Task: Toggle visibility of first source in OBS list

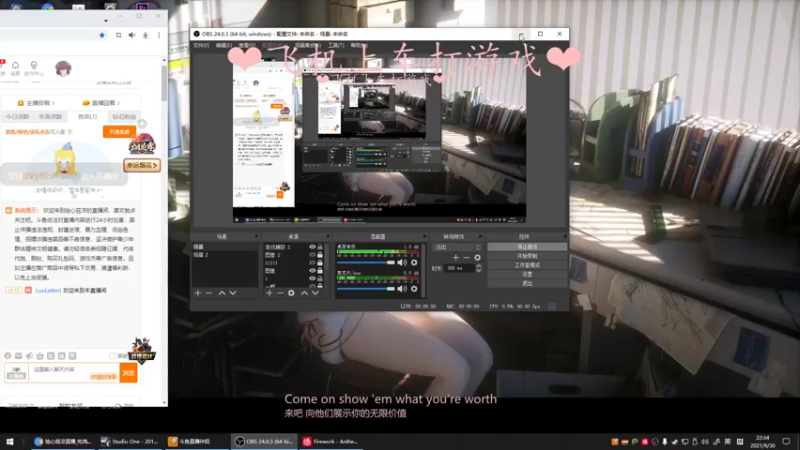Action: click(312, 247)
